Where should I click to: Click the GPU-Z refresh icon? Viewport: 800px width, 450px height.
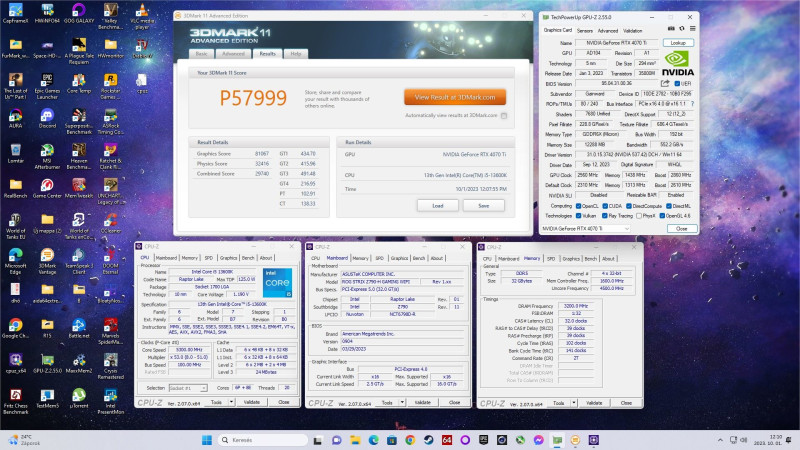pos(682,29)
